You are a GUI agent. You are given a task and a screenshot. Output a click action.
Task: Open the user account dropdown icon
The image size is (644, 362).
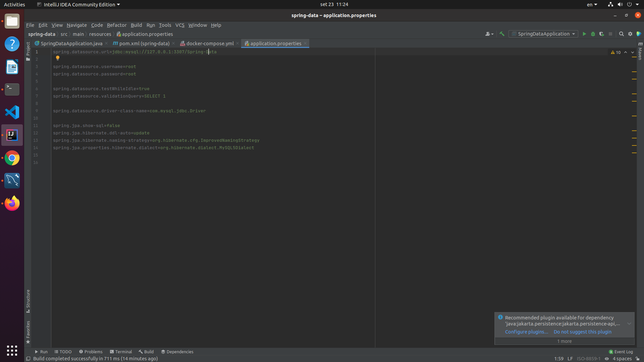[489, 34]
